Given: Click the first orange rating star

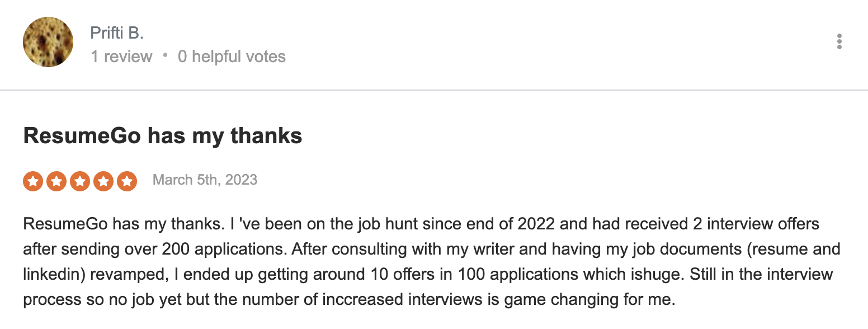Looking at the screenshot, I should (33, 181).
